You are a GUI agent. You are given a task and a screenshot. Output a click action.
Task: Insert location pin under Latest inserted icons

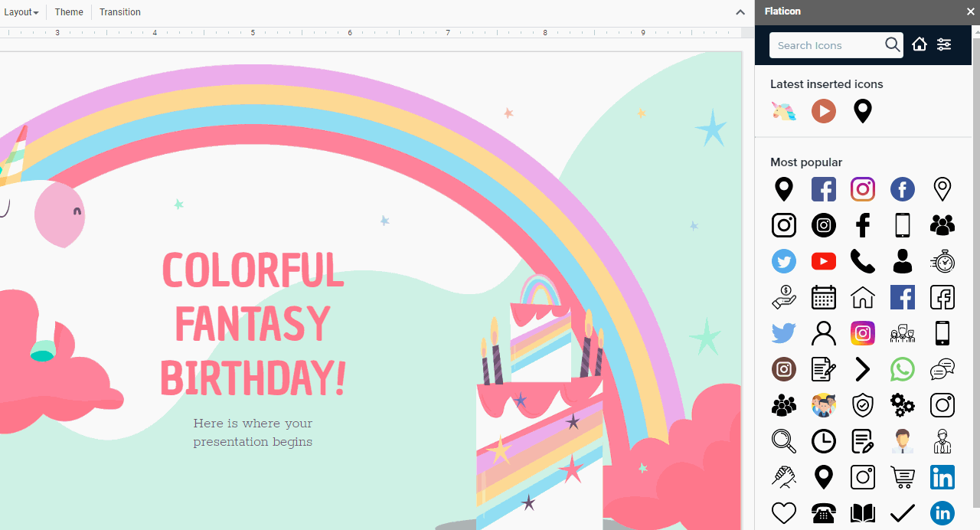863,111
